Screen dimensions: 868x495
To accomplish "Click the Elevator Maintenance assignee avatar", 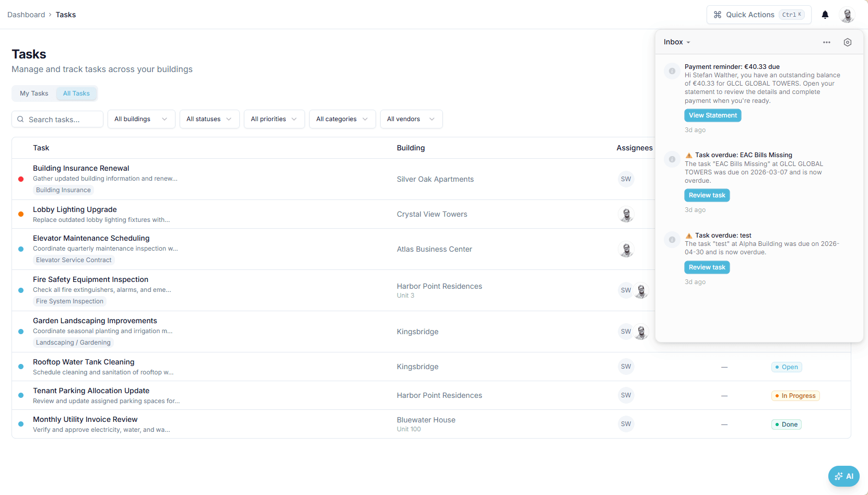I will click(x=626, y=249).
